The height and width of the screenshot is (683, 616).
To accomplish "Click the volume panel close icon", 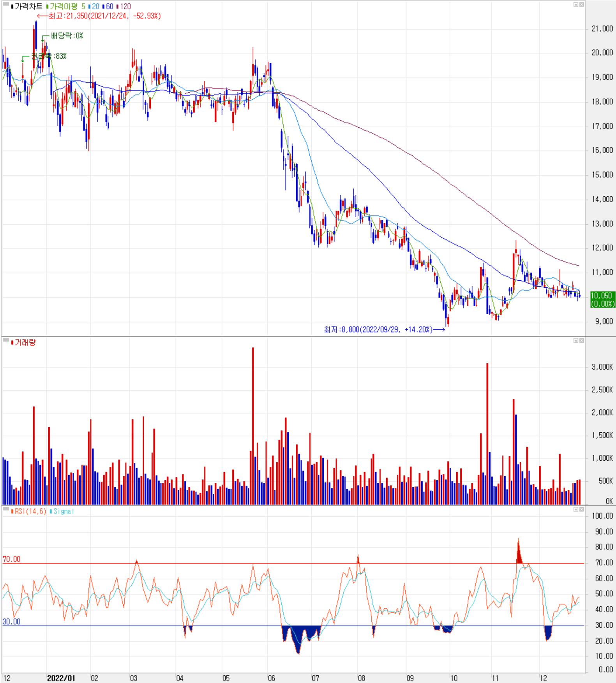I will click(581, 340).
